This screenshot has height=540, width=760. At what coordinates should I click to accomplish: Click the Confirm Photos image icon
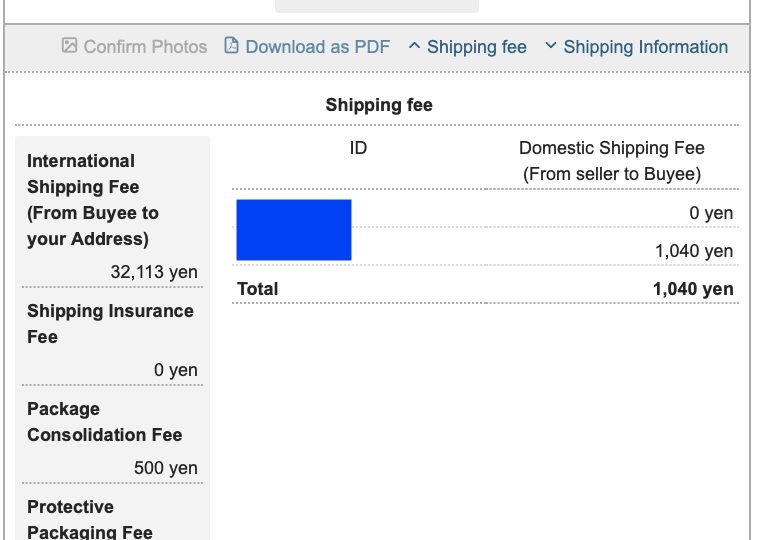(69, 46)
